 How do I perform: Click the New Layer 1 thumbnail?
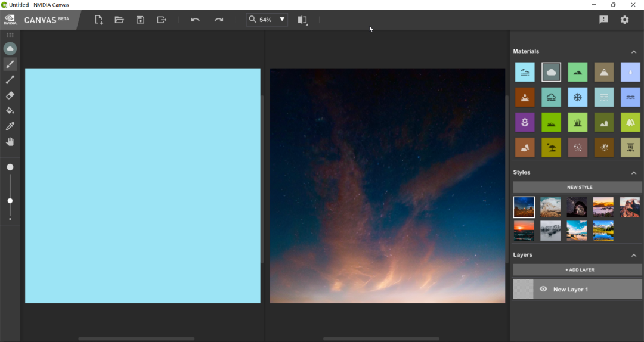point(524,289)
